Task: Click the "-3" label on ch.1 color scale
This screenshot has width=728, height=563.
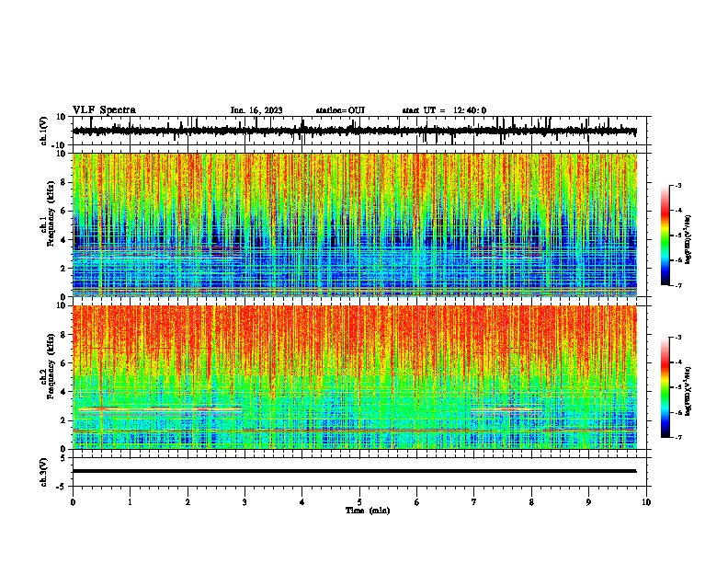Action: pos(677,185)
